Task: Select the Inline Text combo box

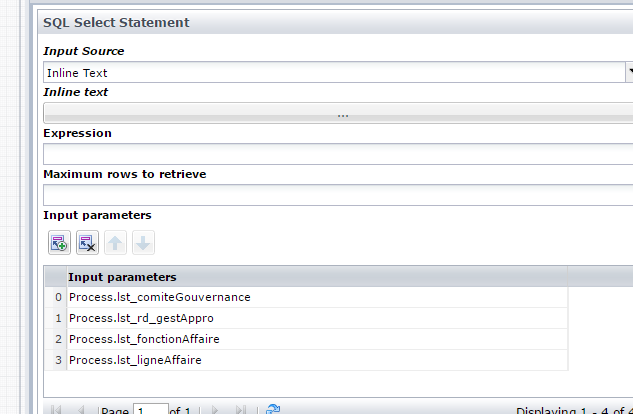Action: 334,72
